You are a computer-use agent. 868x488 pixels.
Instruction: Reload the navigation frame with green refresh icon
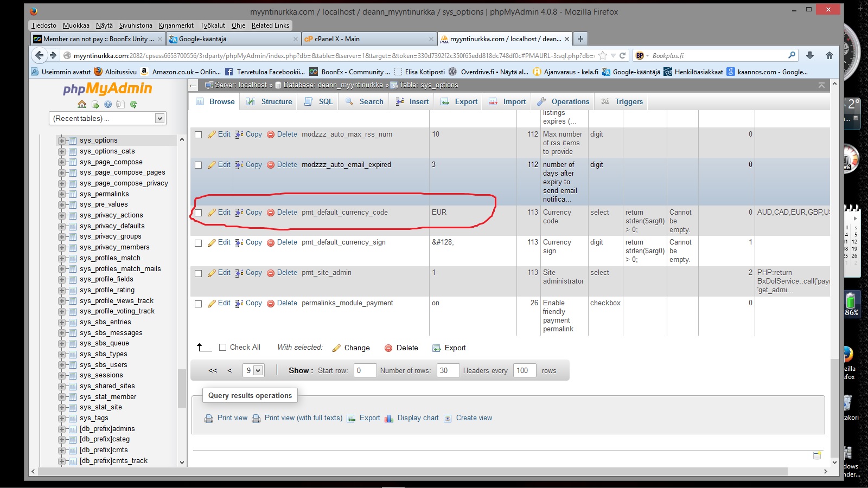133,104
